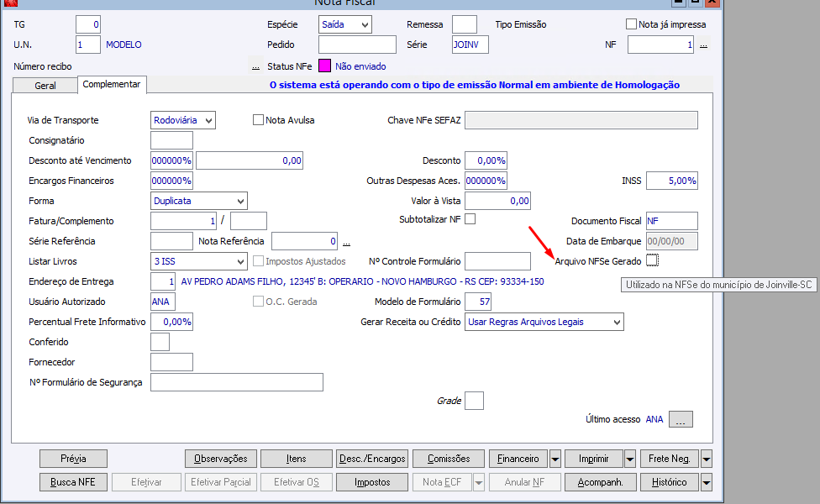Open Observações
This screenshot has width=820, height=504.
(x=221, y=459)
